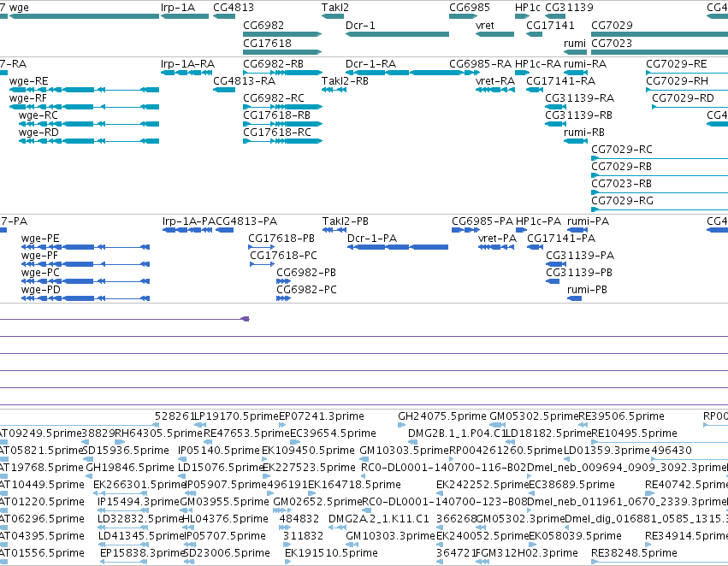
Task: Click the CG17618-PB protein label
Action: point(281,239)
